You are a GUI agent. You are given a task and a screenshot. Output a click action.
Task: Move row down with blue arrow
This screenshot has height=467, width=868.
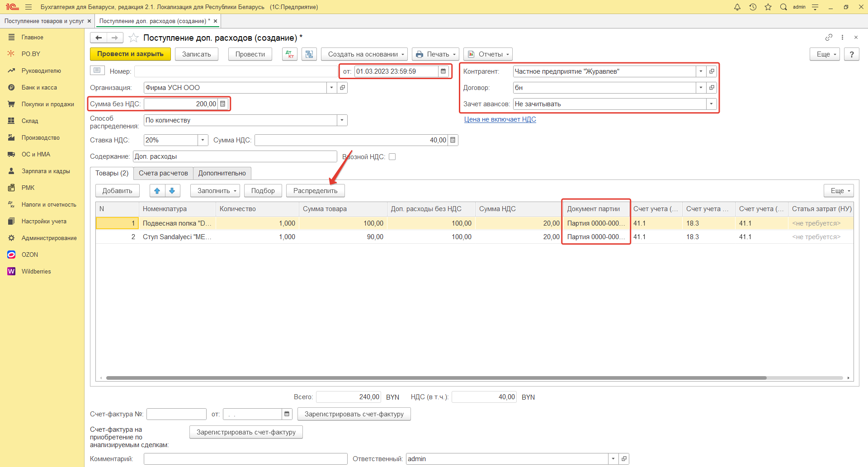172,191
